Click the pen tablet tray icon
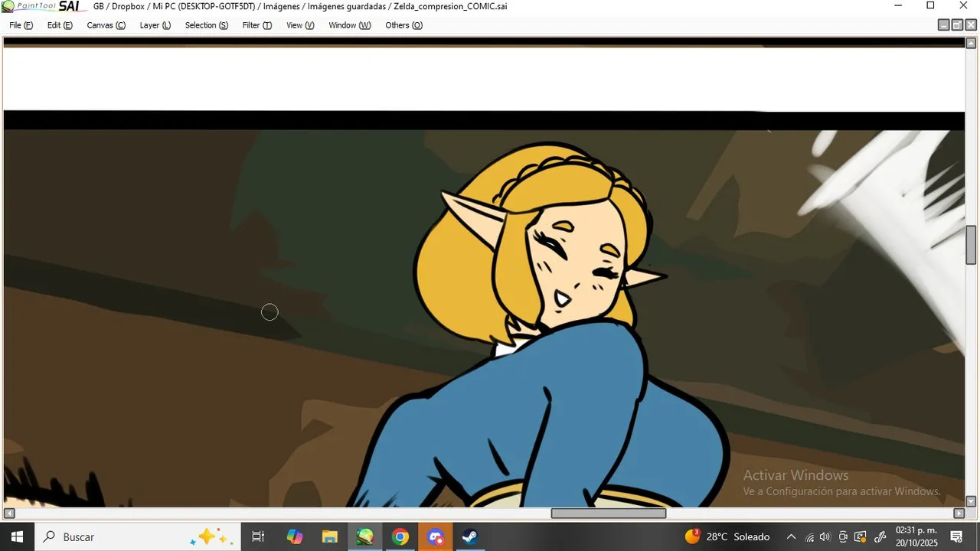This screenshot has height=551, width=980. 880,536
